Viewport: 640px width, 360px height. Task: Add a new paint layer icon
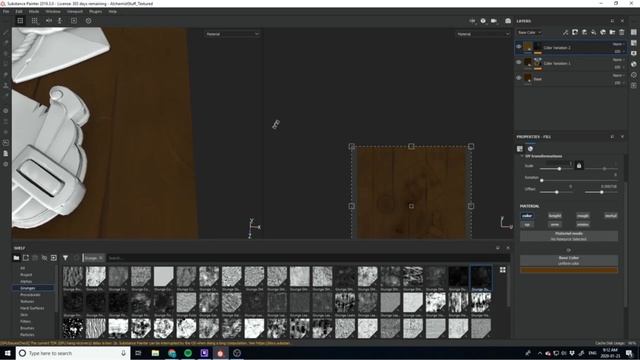point(584,32)
